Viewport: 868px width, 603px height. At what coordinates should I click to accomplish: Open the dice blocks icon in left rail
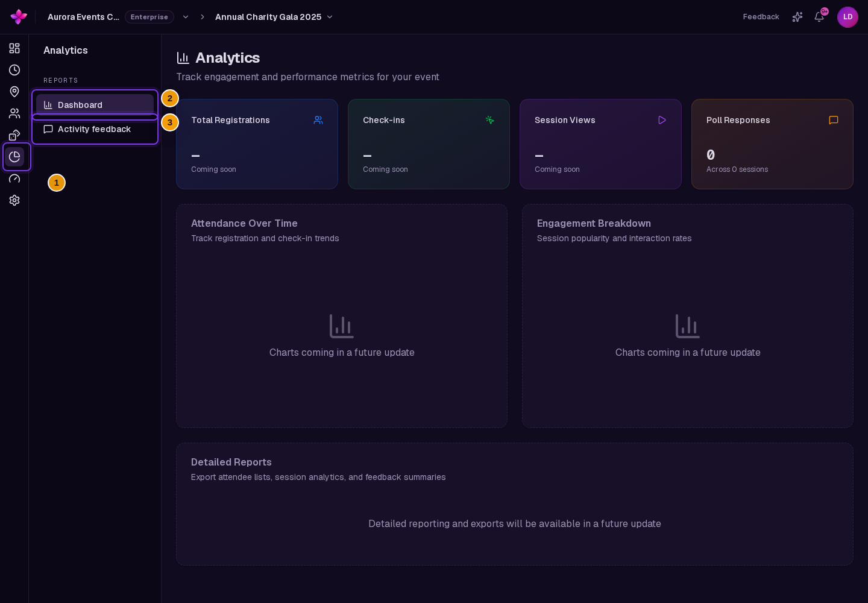coord(14,135)
